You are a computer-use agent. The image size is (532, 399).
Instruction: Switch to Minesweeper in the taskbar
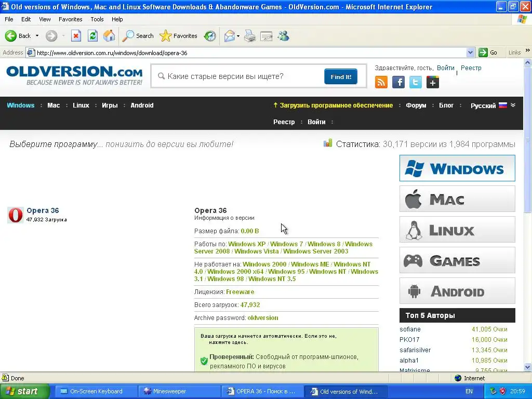pos(179,391)
